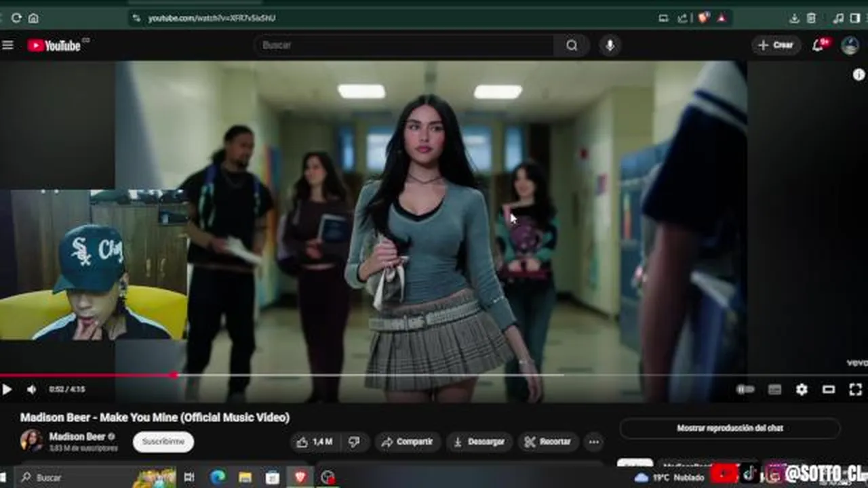The height and width of the screenshot is (488, 868).
Task: Open the three-dot more actions menu
Action: [x=593, y=442]
